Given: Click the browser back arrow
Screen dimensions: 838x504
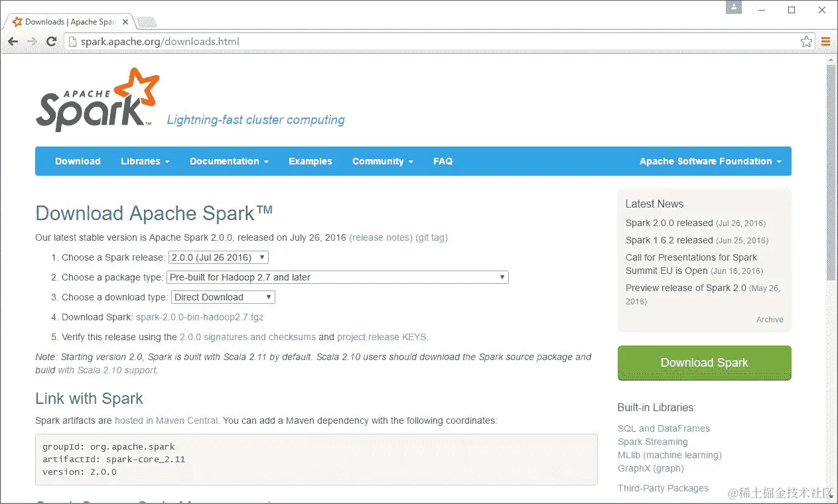Looking at the screenshot, I should click(13, 42).
